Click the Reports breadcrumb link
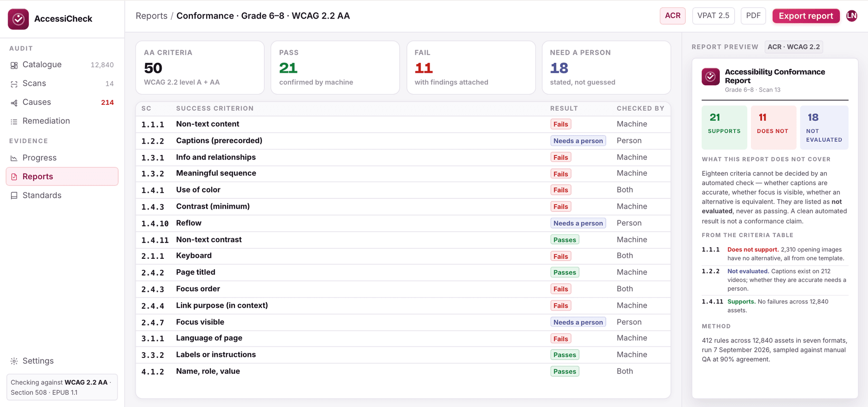This screenshot has width=868, height=407. [151, 16]
